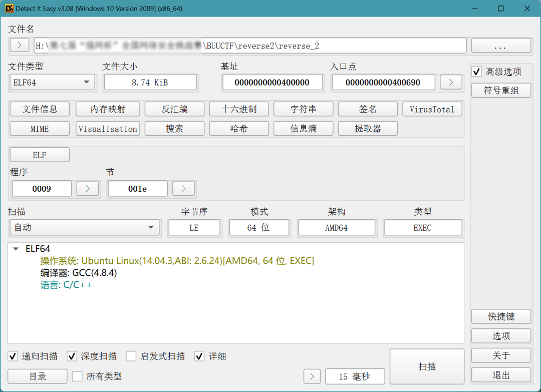Select the 编译器 GCC(4.8.4) result row
Viewport: 541px width, 392px height.
[x=78, y=273]
